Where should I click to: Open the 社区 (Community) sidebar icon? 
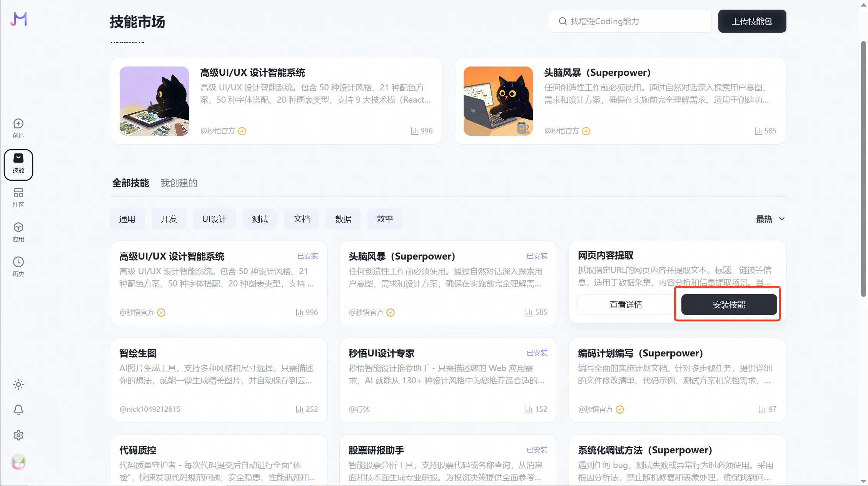(18, 197)
